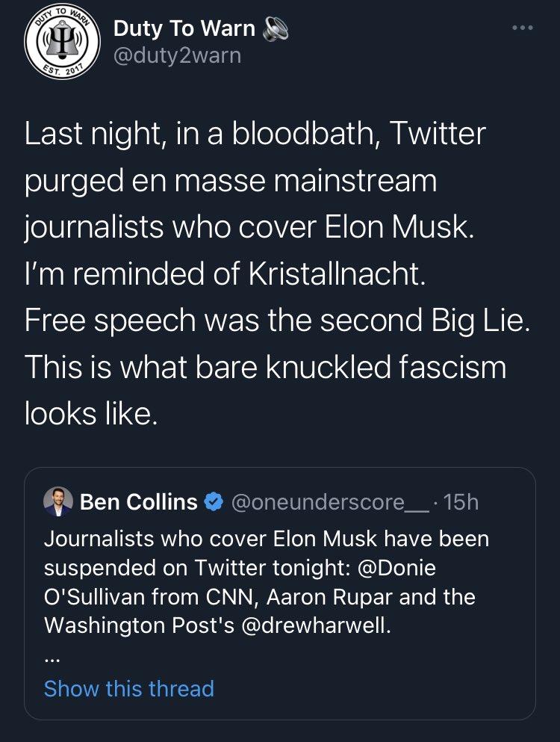This screenshot has width=560, height=742.
Task: Click the speaker emoji beside Duty To Warn
Action: (275, 29)
